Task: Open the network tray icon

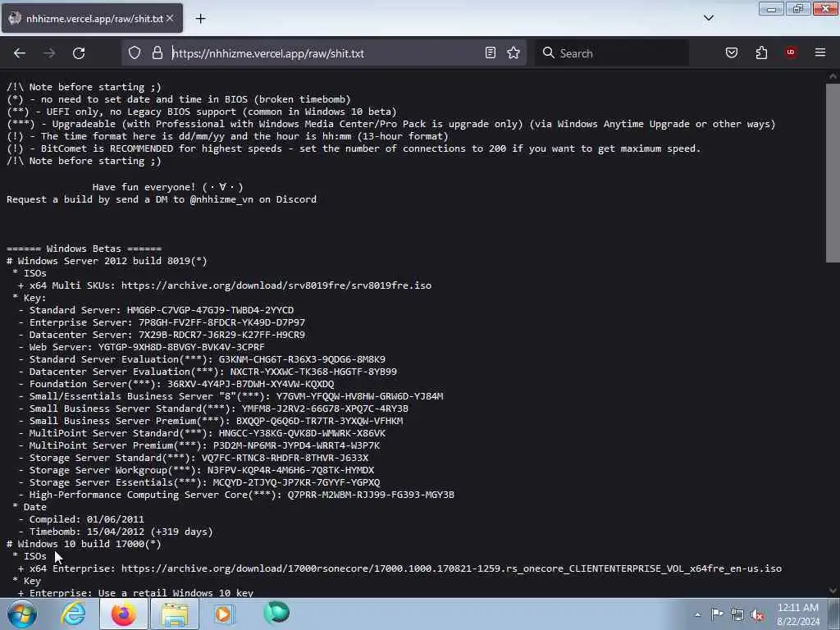Action: 737,615
